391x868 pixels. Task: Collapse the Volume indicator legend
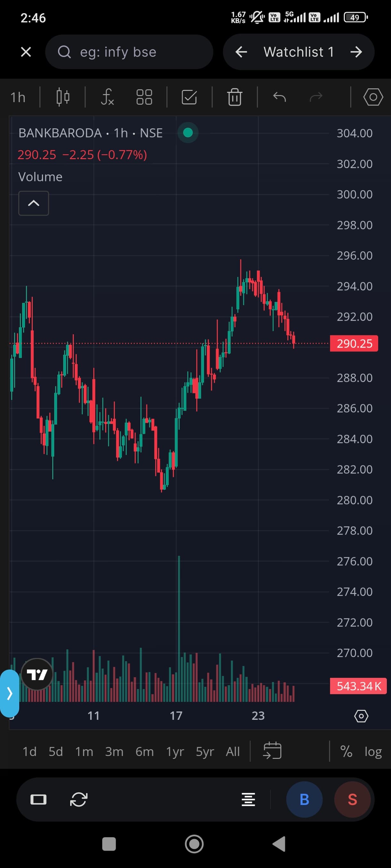coord(33,203)
